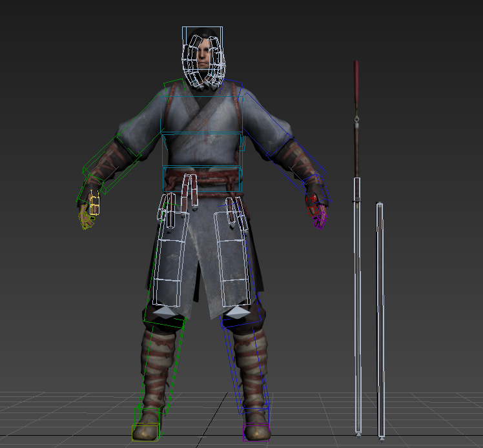The image size is (483, 448).
Task: Click the white knee helper above green shin
Action: coord(166,312)
